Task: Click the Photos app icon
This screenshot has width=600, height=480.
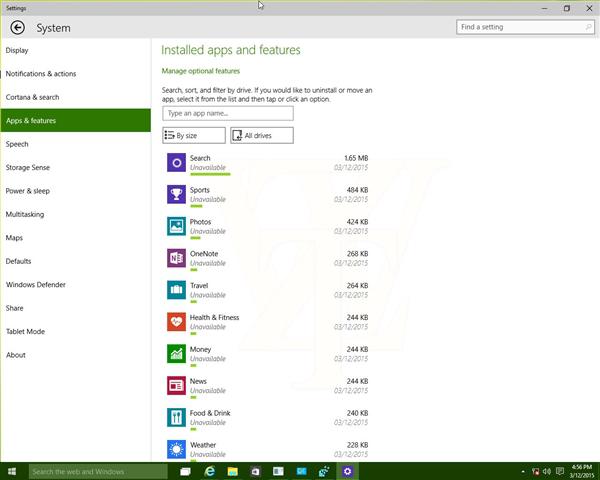Action: click(x=175, y=226)
